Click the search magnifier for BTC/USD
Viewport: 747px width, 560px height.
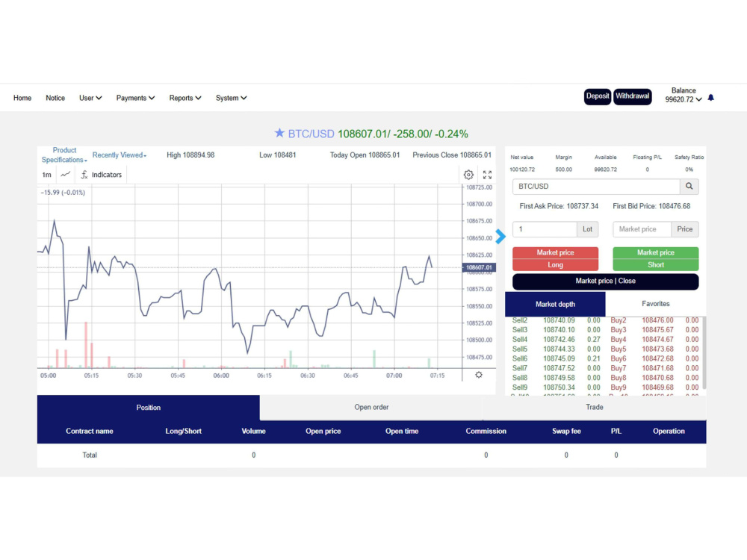coord(689,186)
